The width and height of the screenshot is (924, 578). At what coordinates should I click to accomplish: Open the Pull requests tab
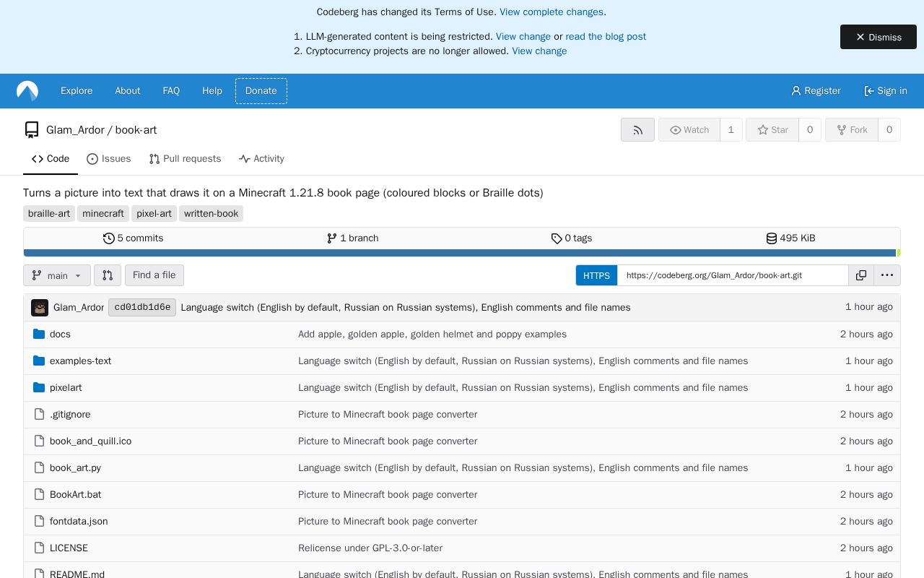[x=185, y=159]
